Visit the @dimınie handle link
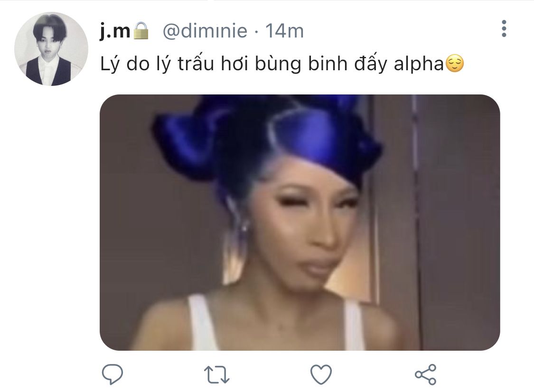The image size is (534, 392). coord(205,31)
